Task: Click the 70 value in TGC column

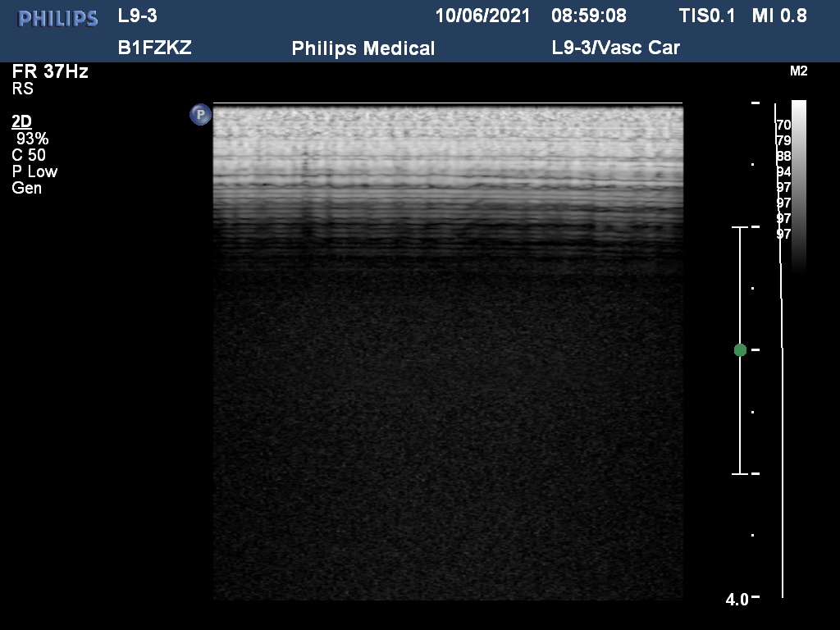Action: [x=783, y=125]
